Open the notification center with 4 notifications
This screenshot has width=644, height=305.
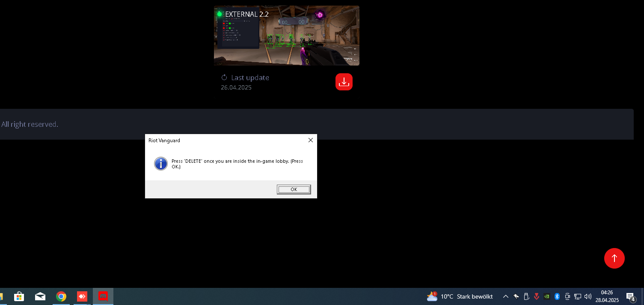630,296
